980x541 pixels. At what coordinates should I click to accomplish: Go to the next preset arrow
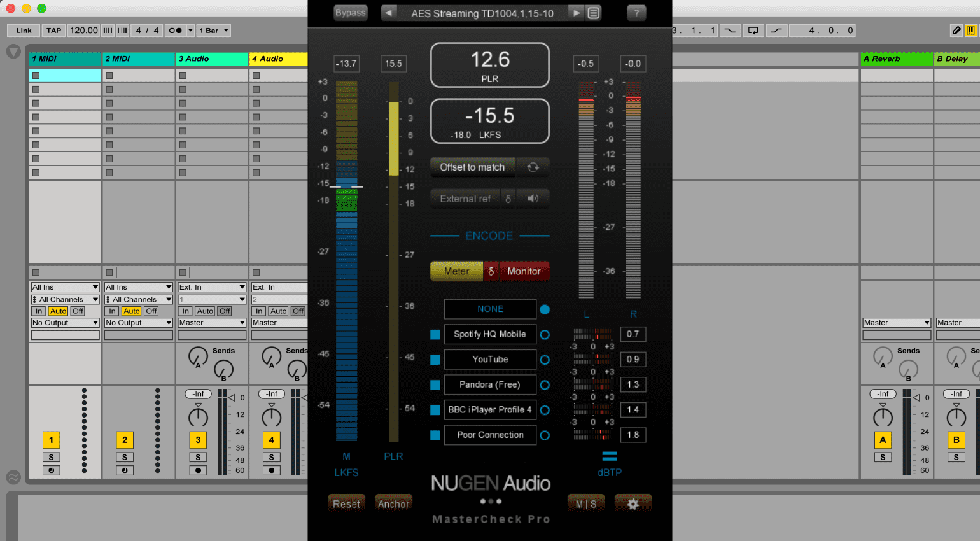(x=576, y=13)
